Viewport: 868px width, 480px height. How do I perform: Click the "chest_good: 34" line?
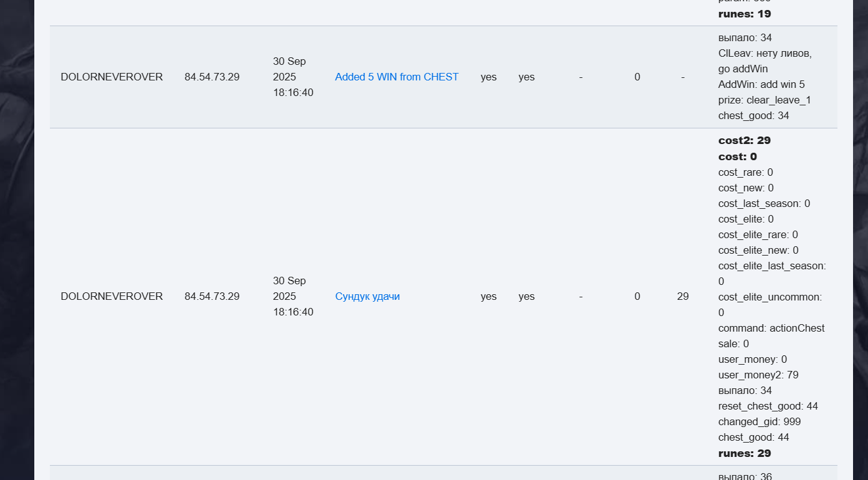(x=754, y=116)
